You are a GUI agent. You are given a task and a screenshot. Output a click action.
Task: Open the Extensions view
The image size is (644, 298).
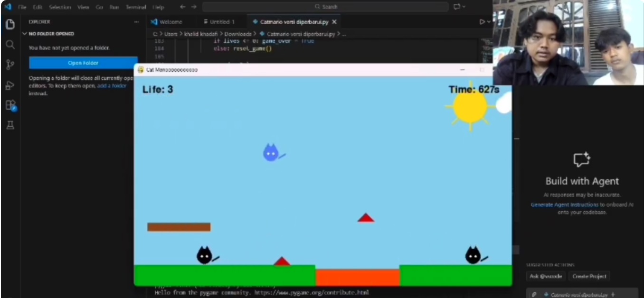click(x=10, y=105)
